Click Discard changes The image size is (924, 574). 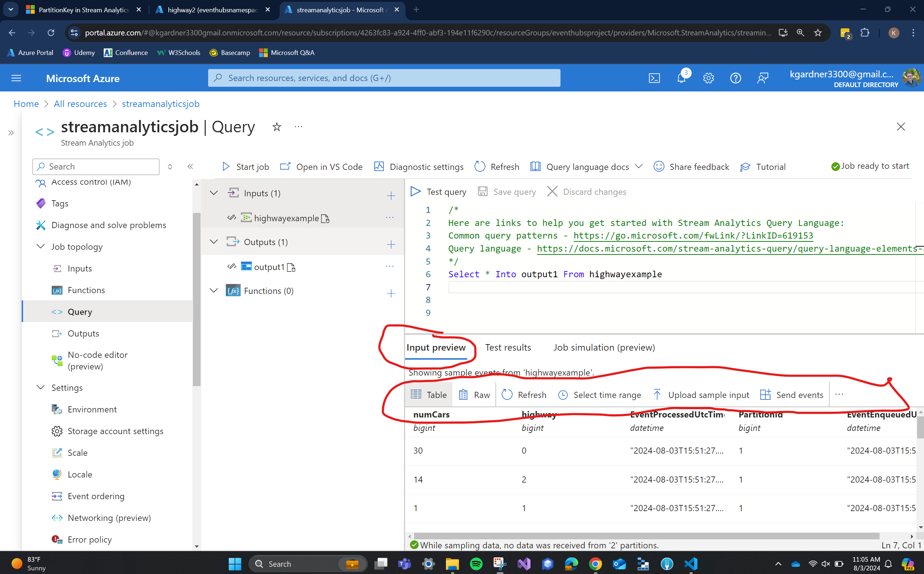(x=586, y=192)
